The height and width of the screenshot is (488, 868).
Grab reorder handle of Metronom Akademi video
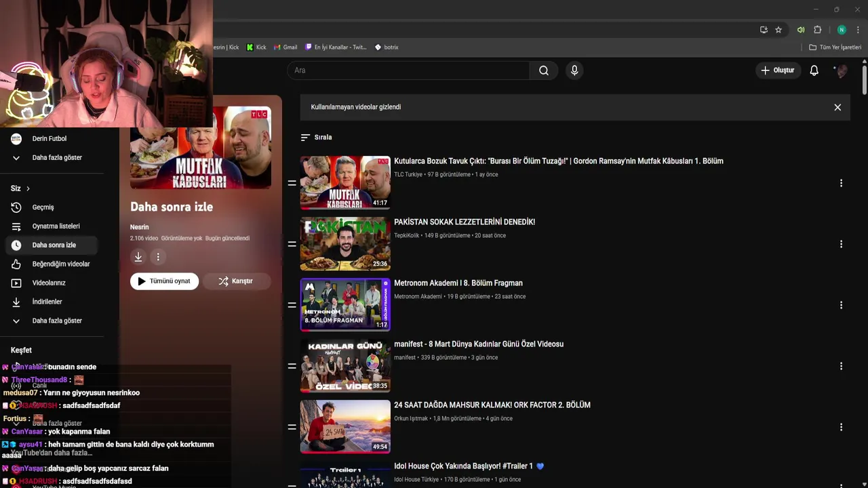click(x=292, y=305)
